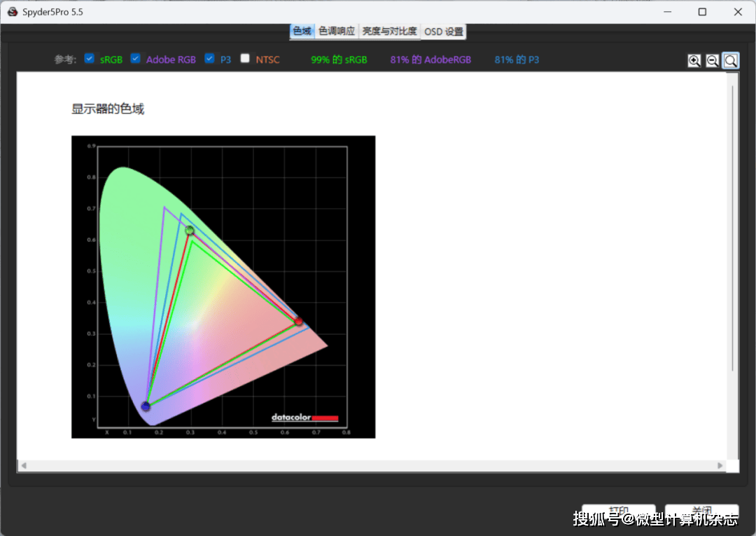Open the 亮度与对比度 tab
This screenshot has width=756, height=536.
pyautogui.click(x=390, y=32)
